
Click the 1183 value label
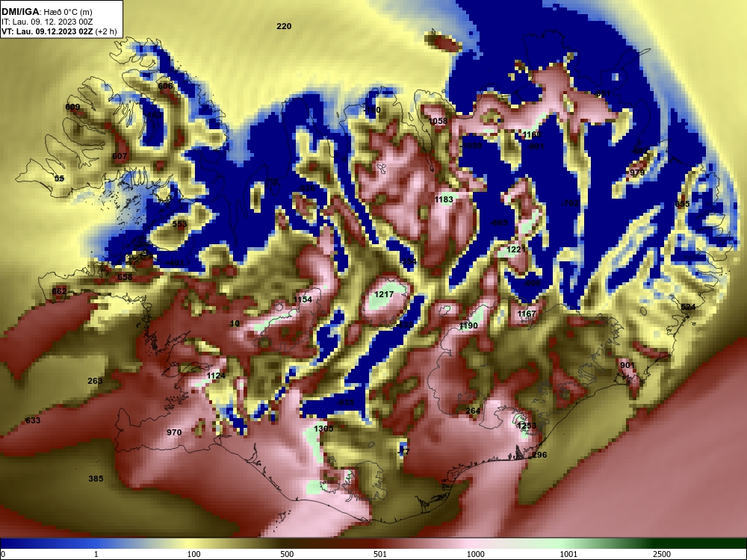coord(444,199)
